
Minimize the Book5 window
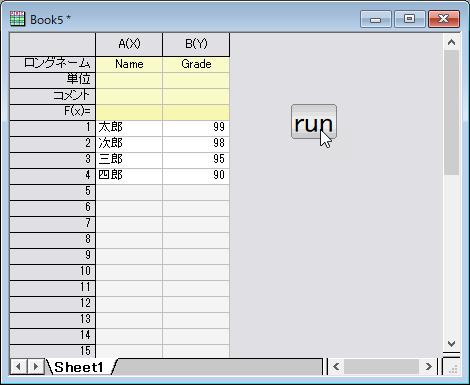point(376,19)
